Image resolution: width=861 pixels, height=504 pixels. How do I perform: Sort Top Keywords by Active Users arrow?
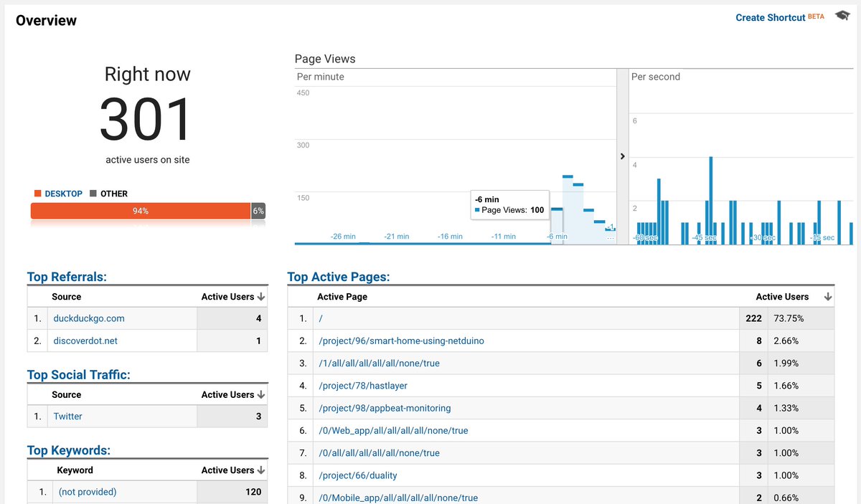(261, 470)
